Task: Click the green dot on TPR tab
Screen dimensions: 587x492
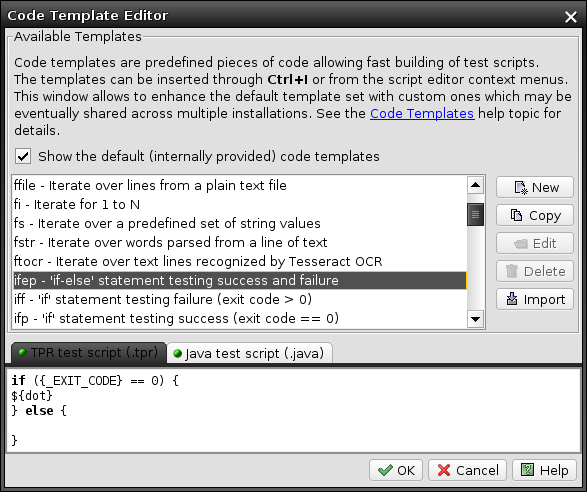Action: point(22,352)
